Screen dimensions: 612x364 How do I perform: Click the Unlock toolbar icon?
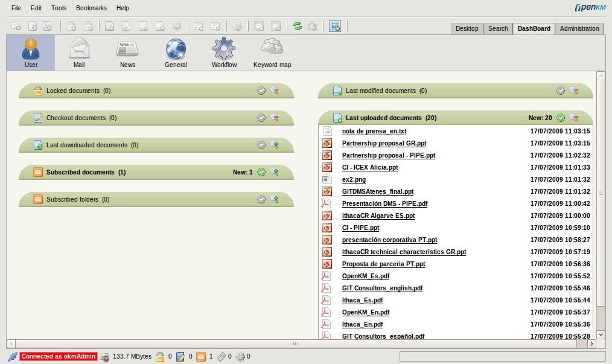click(x=88, y=26)
